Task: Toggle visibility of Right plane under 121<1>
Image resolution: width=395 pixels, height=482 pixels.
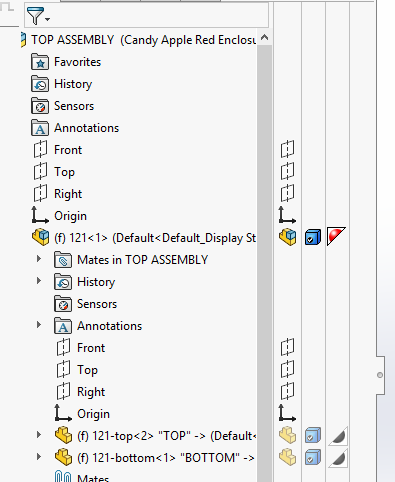Action: [x=287, y=391]
